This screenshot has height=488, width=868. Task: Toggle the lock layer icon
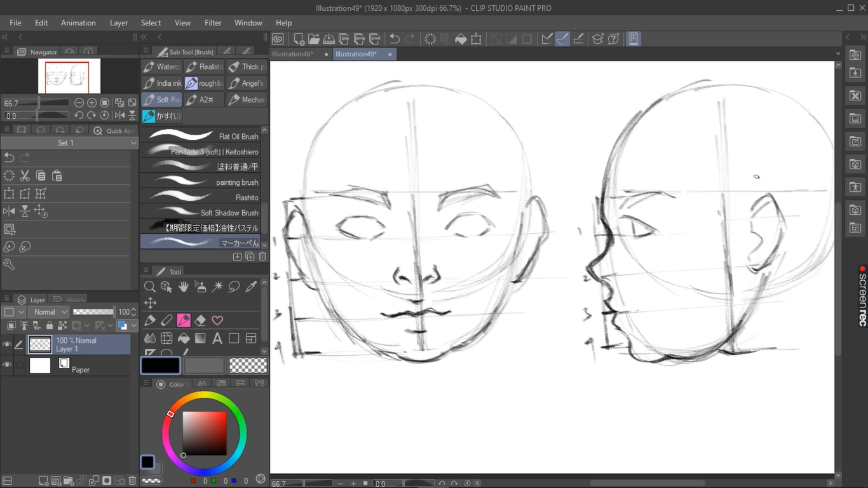point(50,326)
